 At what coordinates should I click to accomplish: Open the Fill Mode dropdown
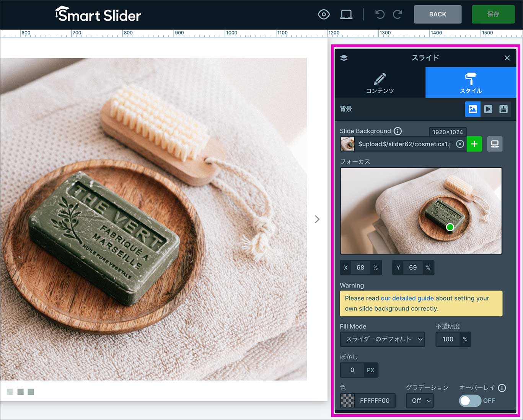(x=382, y=339)
